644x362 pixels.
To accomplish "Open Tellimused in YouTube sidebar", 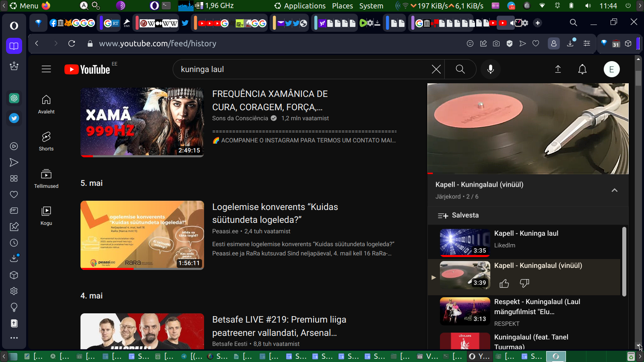I will (46, 179).
